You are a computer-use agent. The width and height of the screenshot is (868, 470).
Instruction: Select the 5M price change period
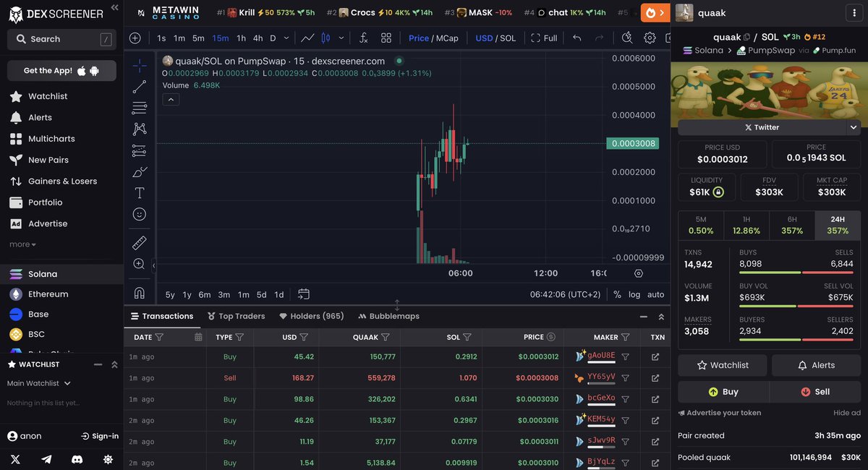(701, 225)
